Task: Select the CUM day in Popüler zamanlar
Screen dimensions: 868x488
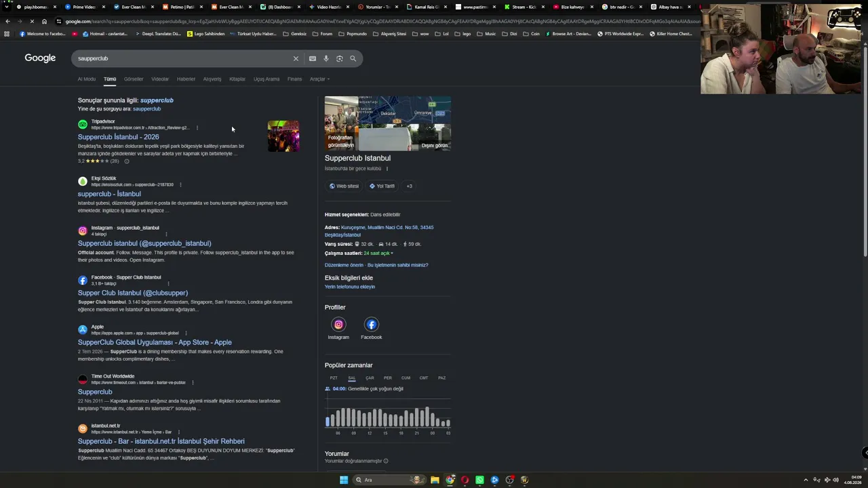Action: tap(406, 378)
